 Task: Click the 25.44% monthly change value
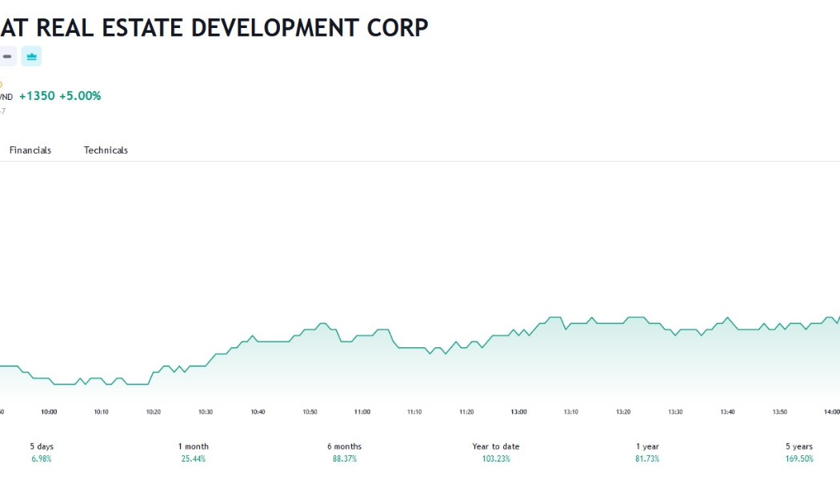click(194, 458)
